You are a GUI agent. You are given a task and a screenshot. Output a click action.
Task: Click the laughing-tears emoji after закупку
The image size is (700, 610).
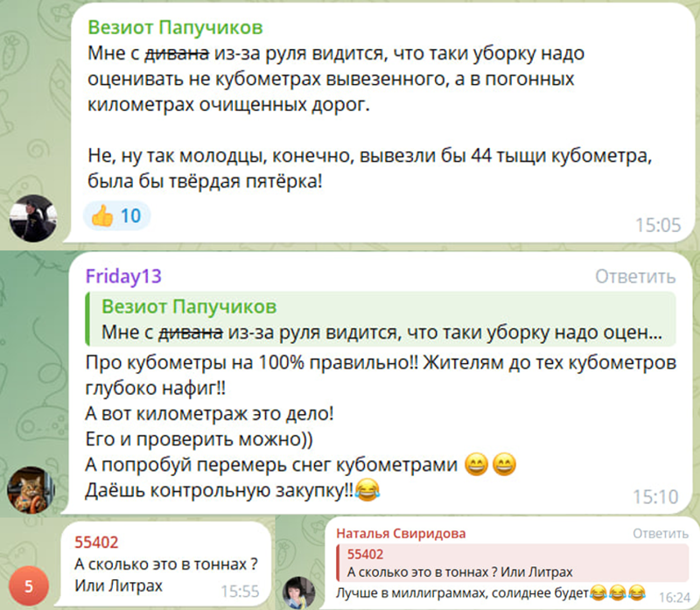pos(367,489)
